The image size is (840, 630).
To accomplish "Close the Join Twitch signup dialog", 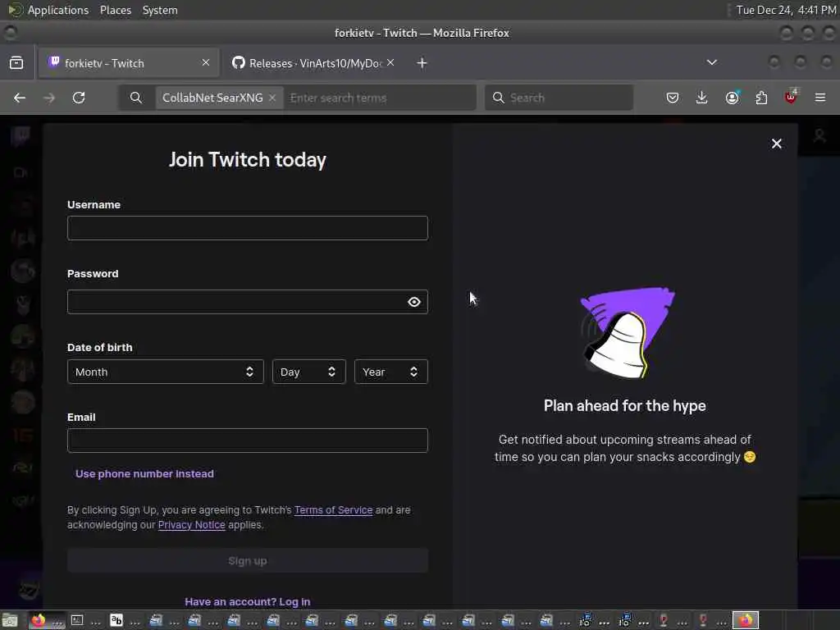I will pos(776,144).
